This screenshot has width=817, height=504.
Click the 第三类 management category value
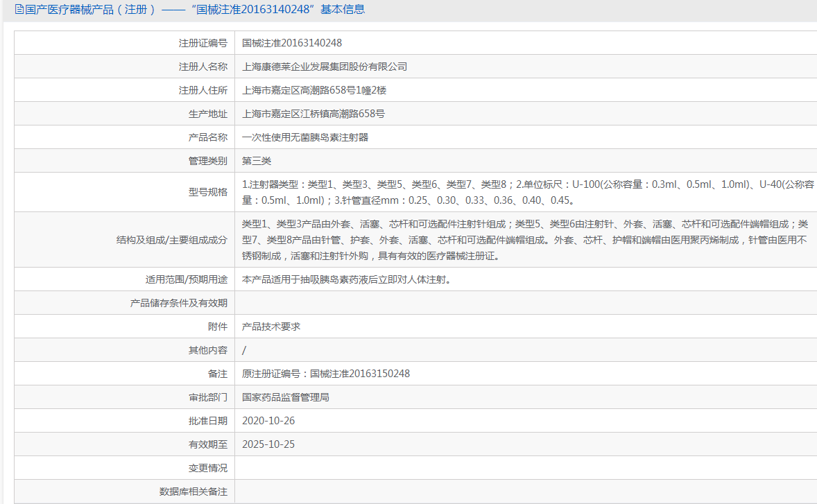tap(257, 161)
